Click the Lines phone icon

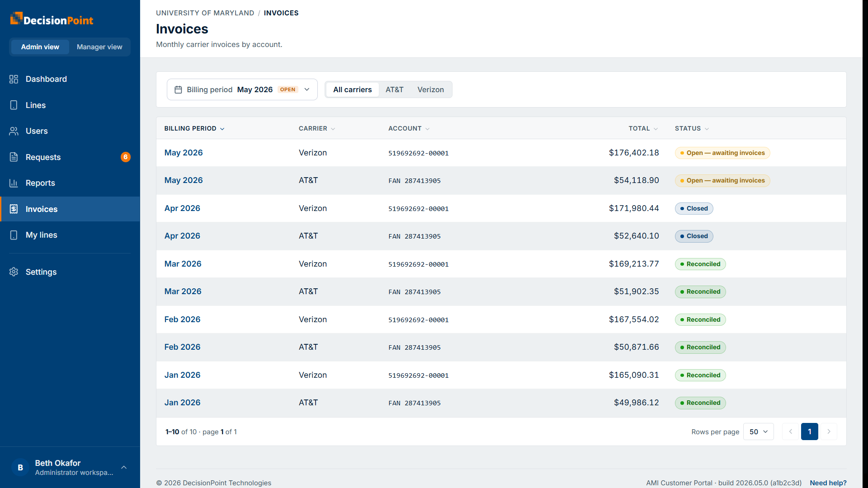[14, 105]
